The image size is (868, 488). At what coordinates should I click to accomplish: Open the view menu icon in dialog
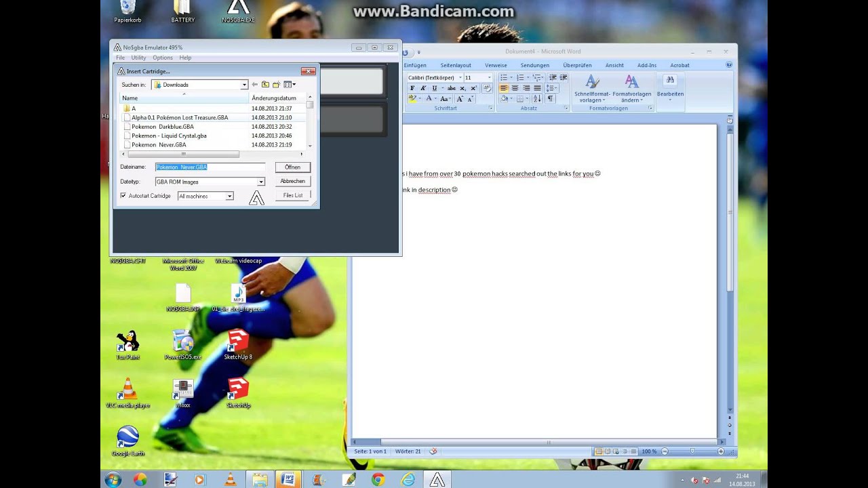(x=289, y=85)
